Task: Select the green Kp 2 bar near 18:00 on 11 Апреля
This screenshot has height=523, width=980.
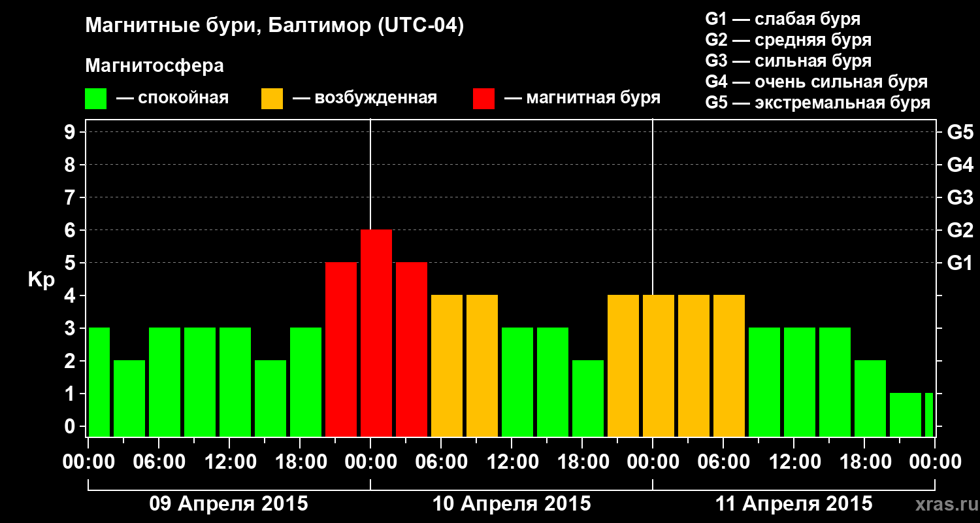Action: click(x=870, y=399)
